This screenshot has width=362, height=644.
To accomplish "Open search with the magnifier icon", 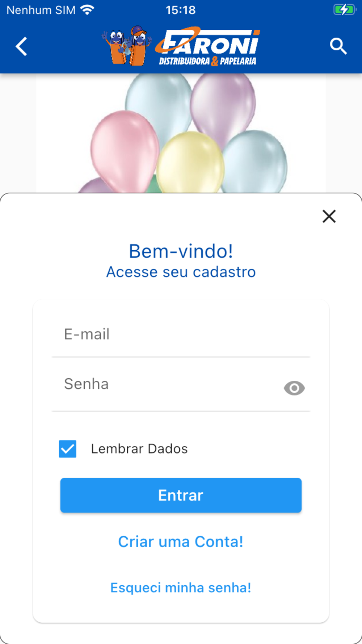I will pyautogui.click(x=338, y=46).
